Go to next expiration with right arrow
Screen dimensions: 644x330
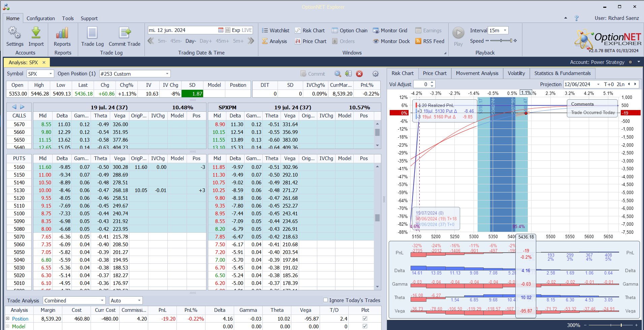[22, 107]
